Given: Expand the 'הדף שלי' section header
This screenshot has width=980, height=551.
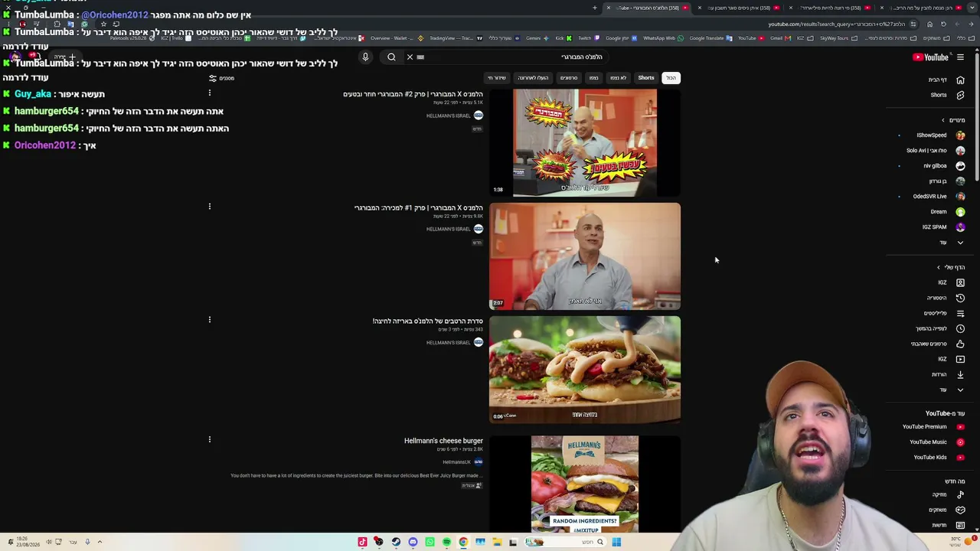Looking at the screenshot, I should (x=951, y=267).
